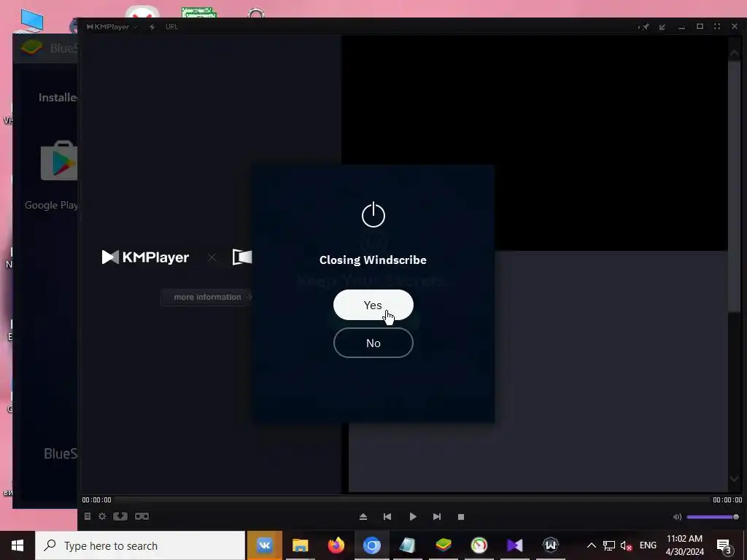The height and width of the screenshot is (560, 747).
Task: Click the power icon in Windscribe dialog
Action: point(373,214)
